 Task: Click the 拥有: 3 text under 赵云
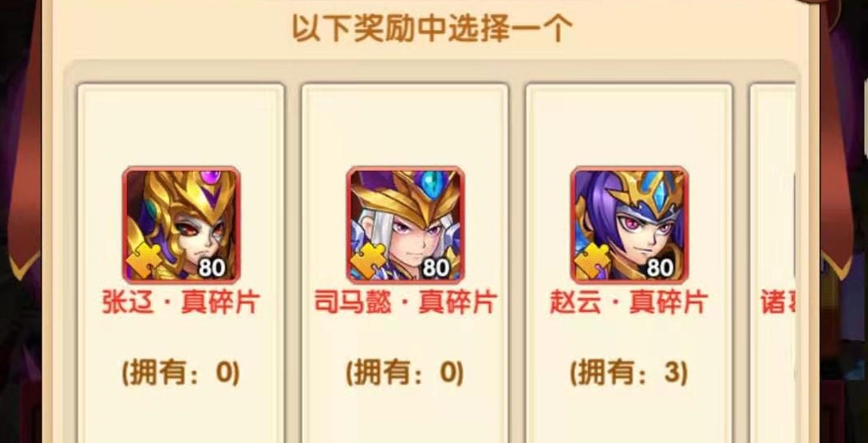[x=630, y=374]
